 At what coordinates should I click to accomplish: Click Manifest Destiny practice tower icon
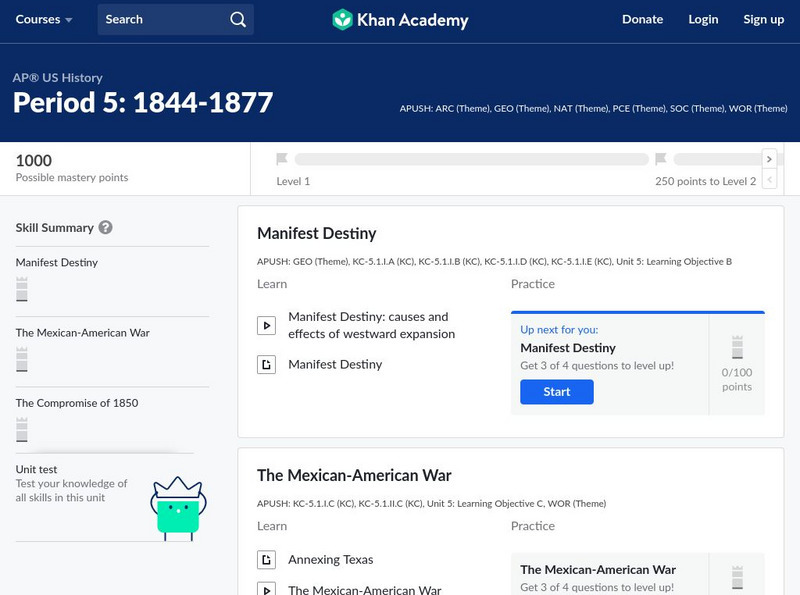pos(737,348)
